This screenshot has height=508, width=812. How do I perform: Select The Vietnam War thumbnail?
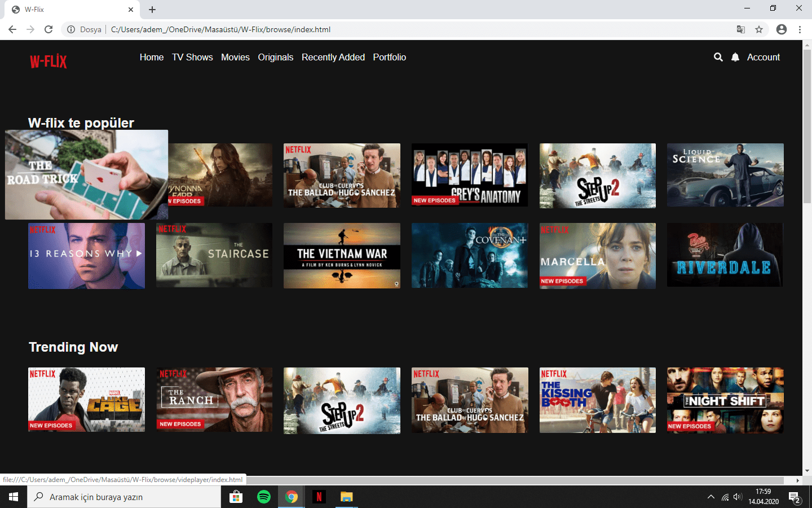(342, 256)
